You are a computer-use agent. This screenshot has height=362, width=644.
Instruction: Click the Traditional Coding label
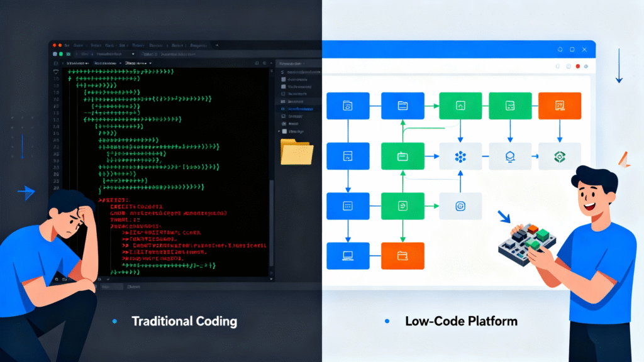coord(184,321)
